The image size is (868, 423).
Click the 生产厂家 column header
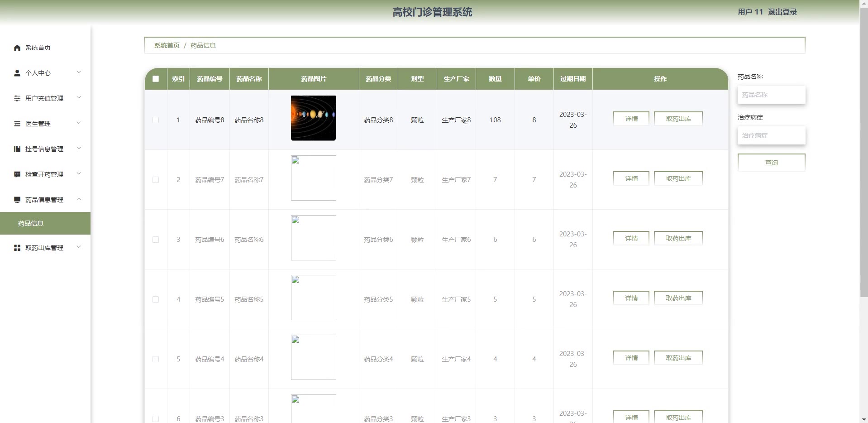click(x=456, y=79)
